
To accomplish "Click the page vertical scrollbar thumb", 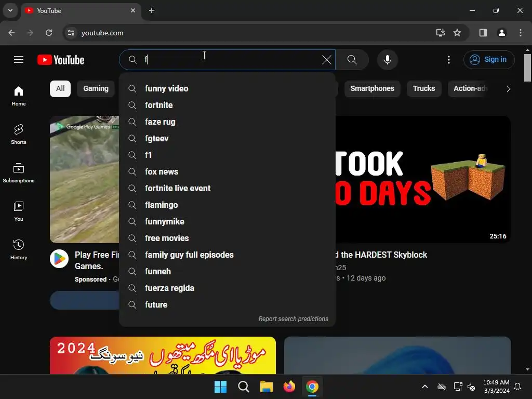I will pos(527,67).
